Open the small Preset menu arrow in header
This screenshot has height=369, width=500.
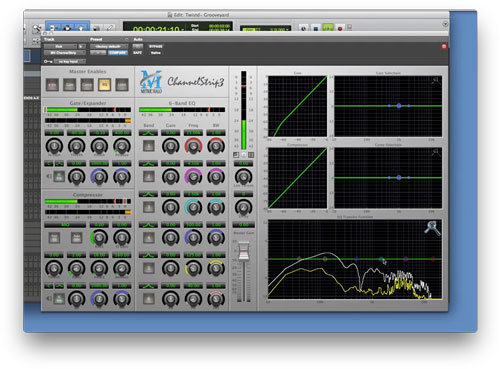click(126, 39)
